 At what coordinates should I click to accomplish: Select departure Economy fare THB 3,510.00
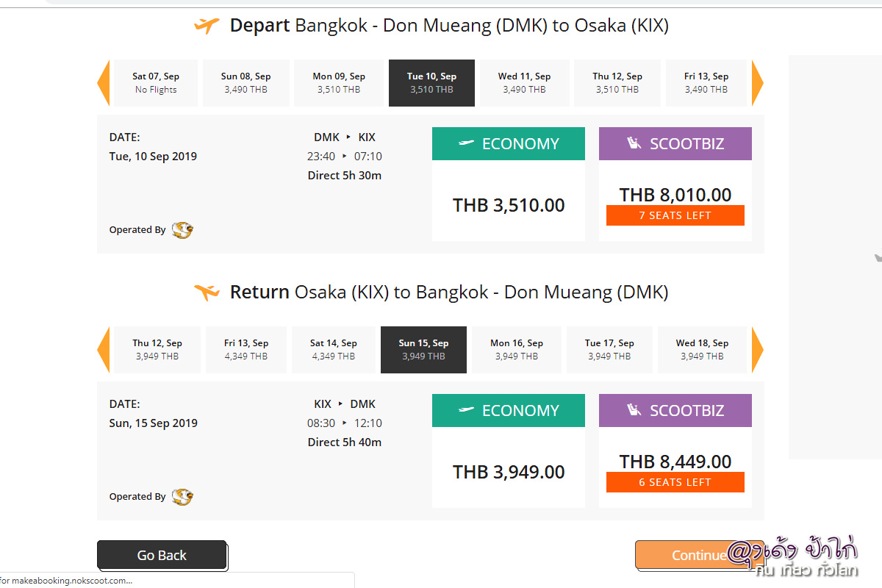coord(509,205)
